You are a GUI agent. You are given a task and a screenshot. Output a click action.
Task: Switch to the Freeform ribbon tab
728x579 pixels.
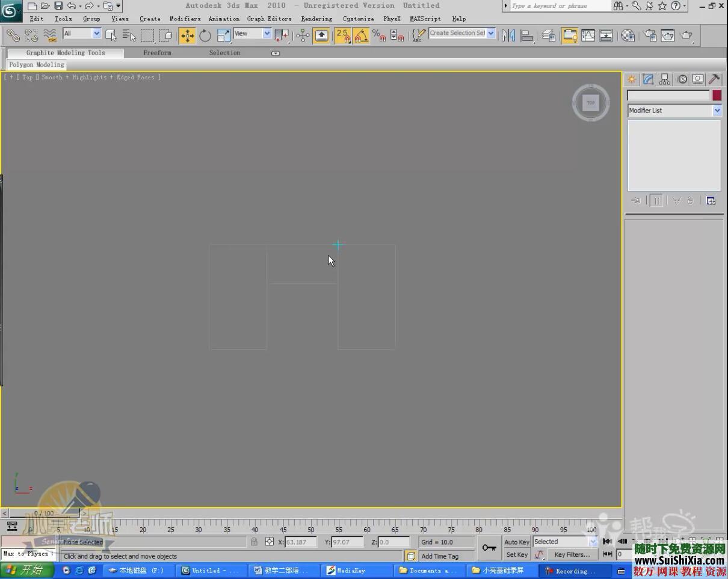[x=157, y=53]
